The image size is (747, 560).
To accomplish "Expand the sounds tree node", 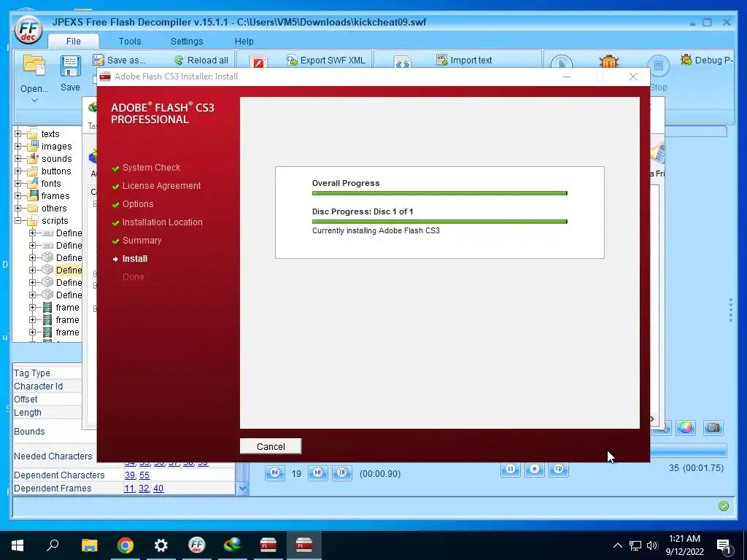I will tap(18, 158).
